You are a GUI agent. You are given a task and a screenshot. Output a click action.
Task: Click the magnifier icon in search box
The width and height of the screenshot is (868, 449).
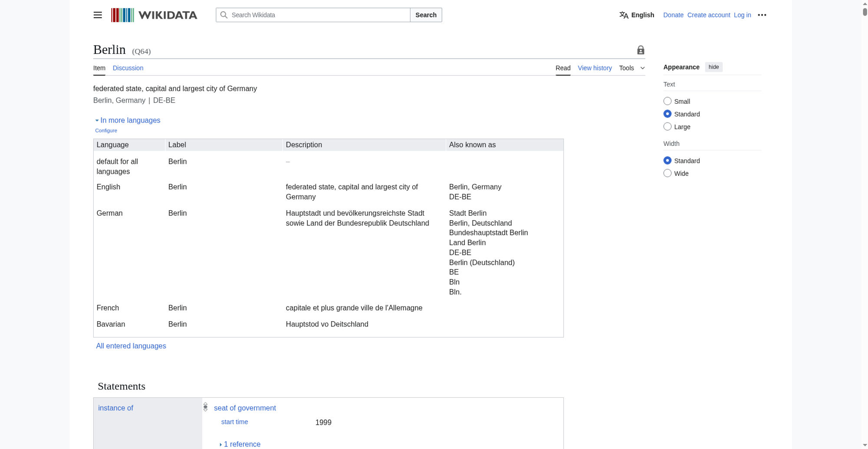click(224, 15)
